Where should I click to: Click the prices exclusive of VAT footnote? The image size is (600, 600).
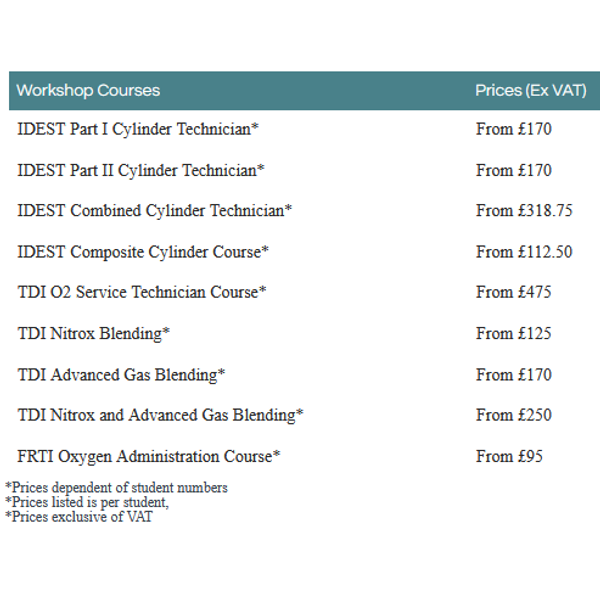(x=78, y=517)
